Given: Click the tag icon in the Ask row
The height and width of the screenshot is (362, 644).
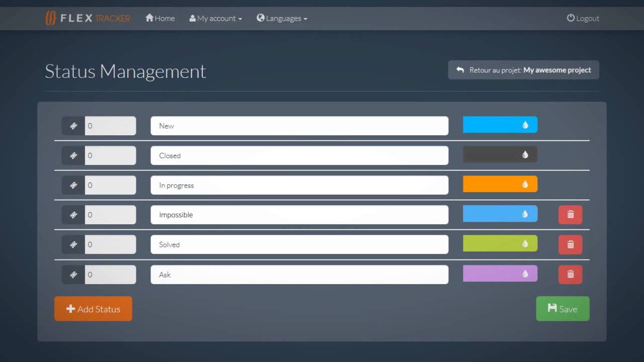Looking at the screenshot, I should coord(73,275).
